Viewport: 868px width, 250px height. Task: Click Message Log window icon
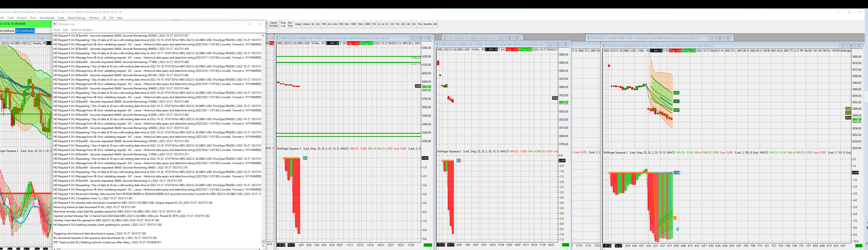click(55, 24)
